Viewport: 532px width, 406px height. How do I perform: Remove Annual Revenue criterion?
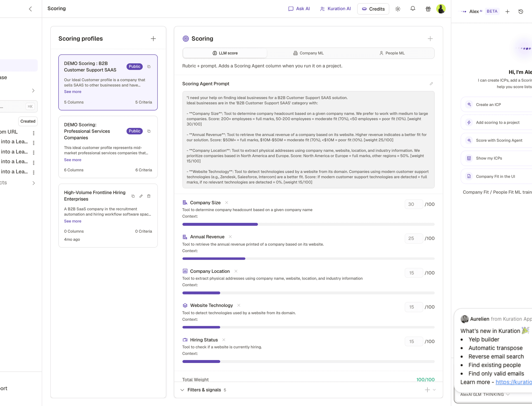[x=230, y=237]
